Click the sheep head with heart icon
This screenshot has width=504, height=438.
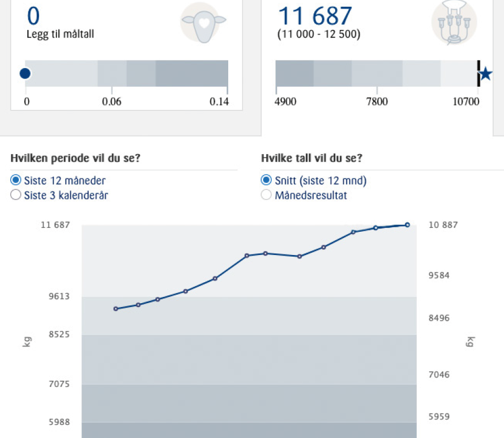pyautogui.click(x=204, y=23)
